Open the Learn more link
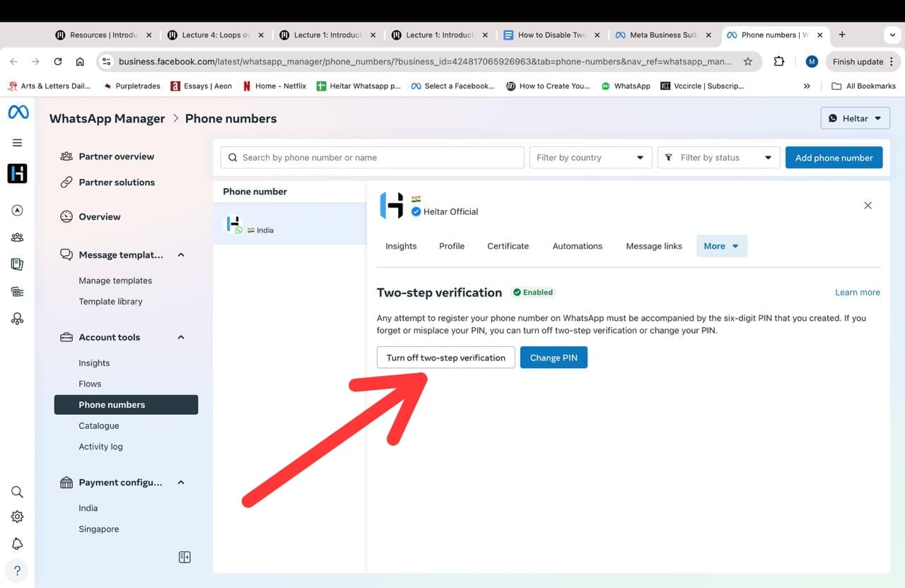Viewport: 905px width, 588px height. pos(858,293)
